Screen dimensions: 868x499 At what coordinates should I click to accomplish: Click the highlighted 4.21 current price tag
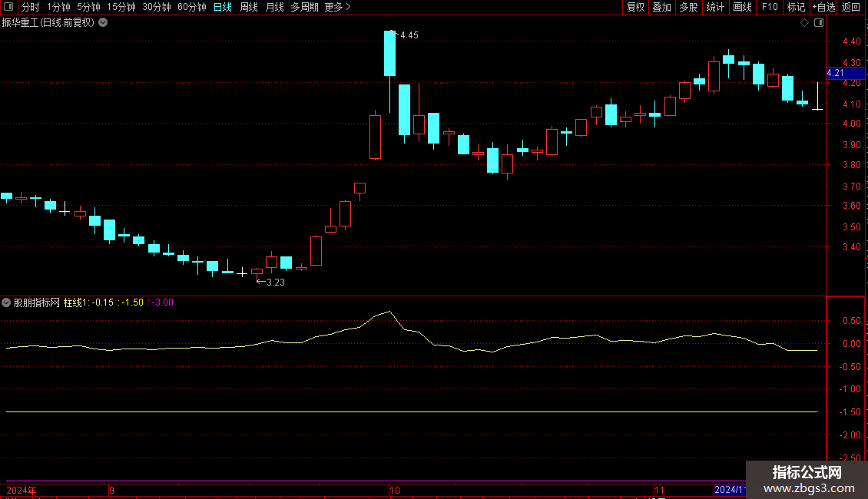pyautogui.click(x=846, y=73)
